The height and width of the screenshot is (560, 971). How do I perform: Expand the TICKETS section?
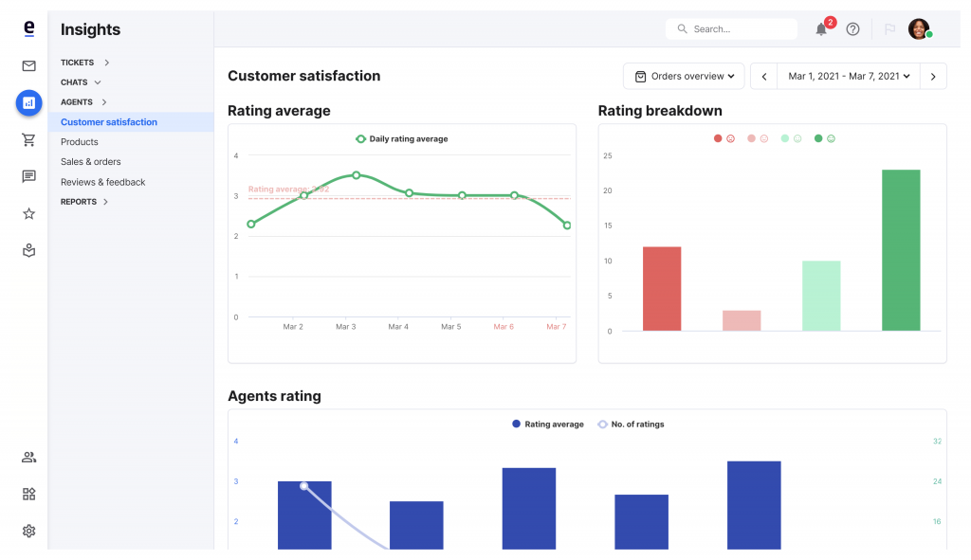[84, 63]
